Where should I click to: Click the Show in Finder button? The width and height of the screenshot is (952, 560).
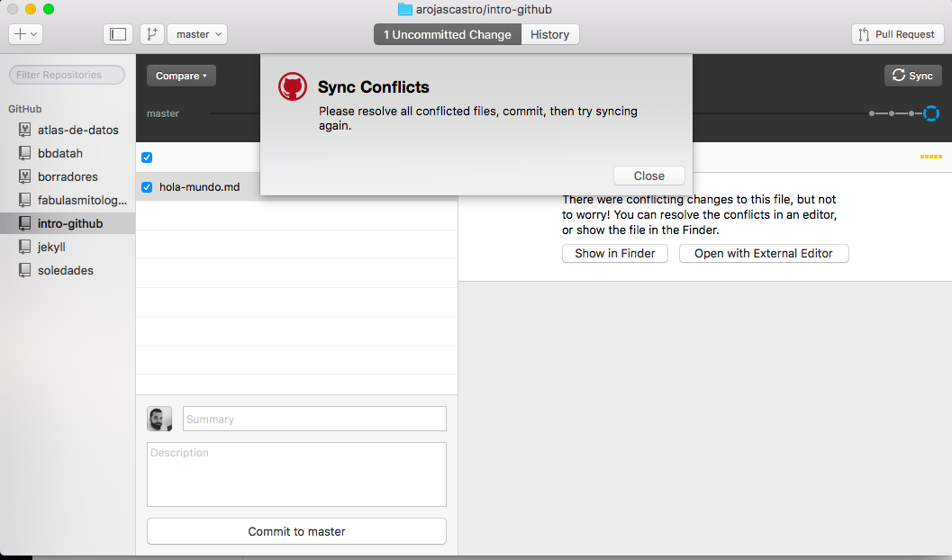(614, 253)
